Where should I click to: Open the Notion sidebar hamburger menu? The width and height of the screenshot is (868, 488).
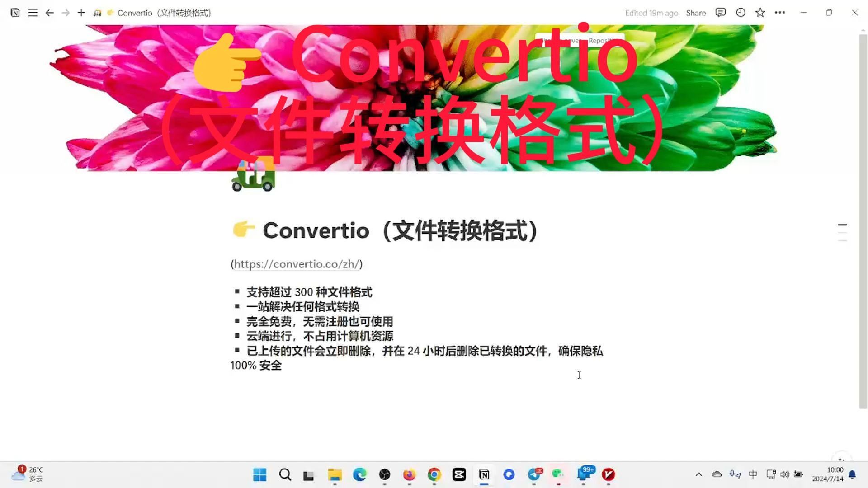33,13
